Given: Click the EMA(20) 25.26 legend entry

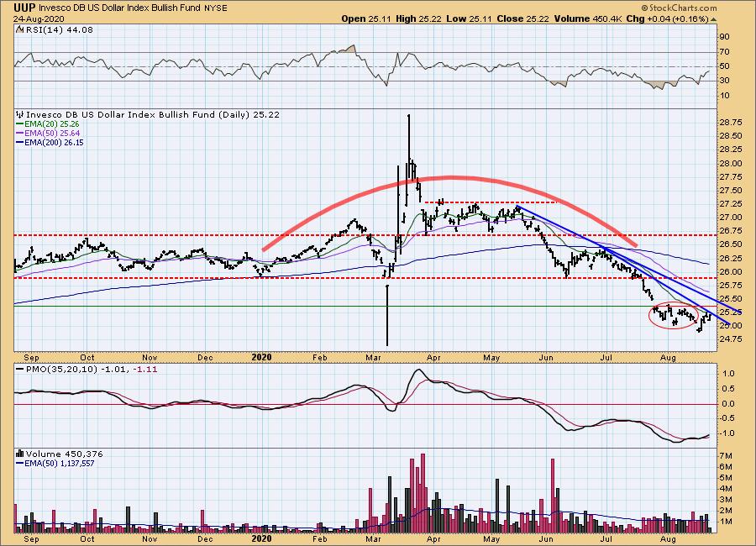Looking at the screenshot, I should point(48,124).
